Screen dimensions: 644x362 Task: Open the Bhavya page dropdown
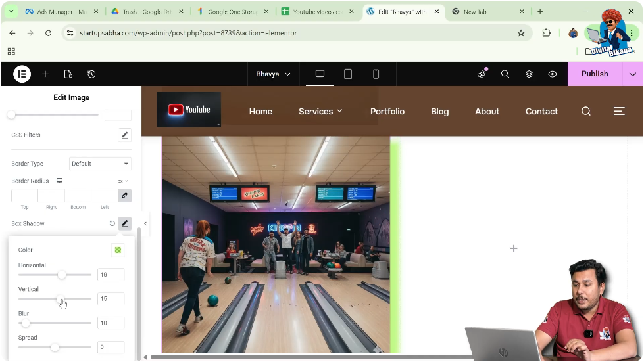tap(273, 74)
